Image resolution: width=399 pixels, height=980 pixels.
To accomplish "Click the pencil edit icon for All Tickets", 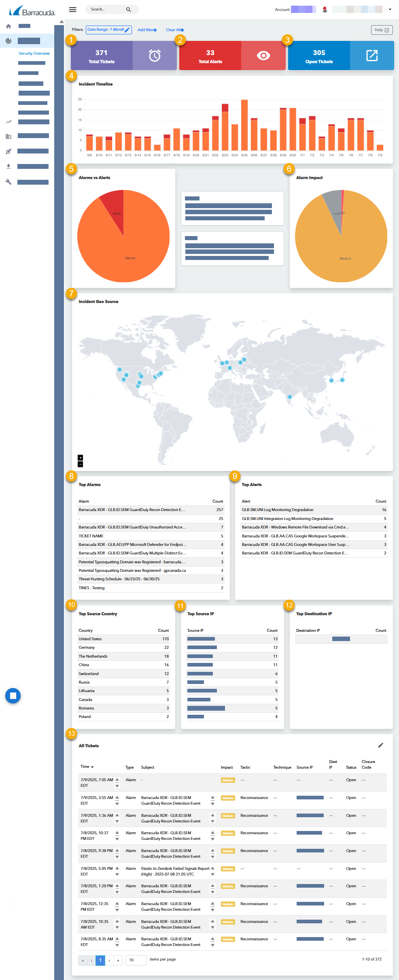I will pyautogui.click(x=380, y=745).
